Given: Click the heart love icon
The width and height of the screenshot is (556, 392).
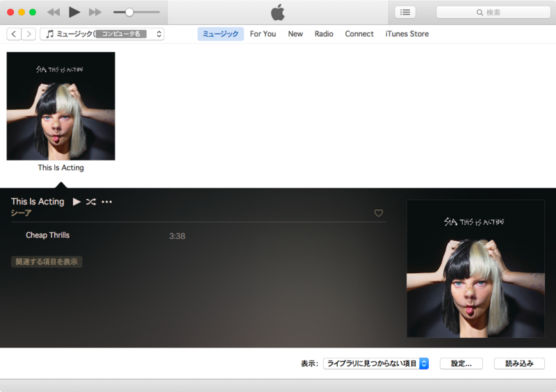Looking at the screenshot, I should point(378,213).
